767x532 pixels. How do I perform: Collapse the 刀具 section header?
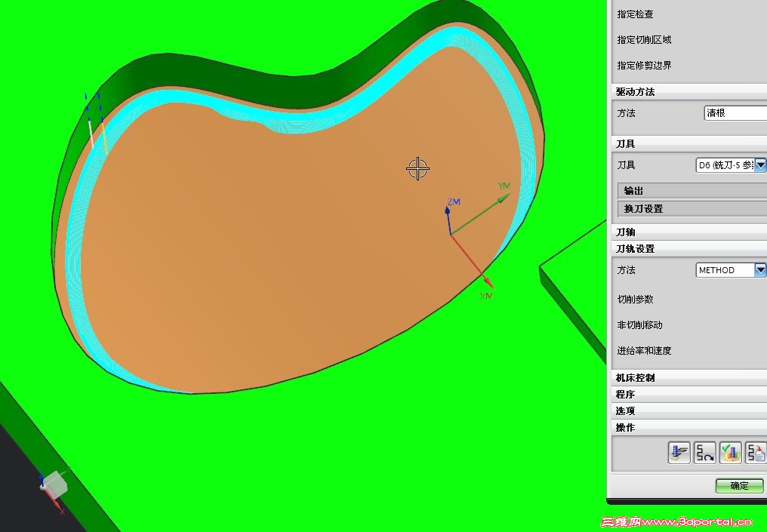tap(690, 144)
